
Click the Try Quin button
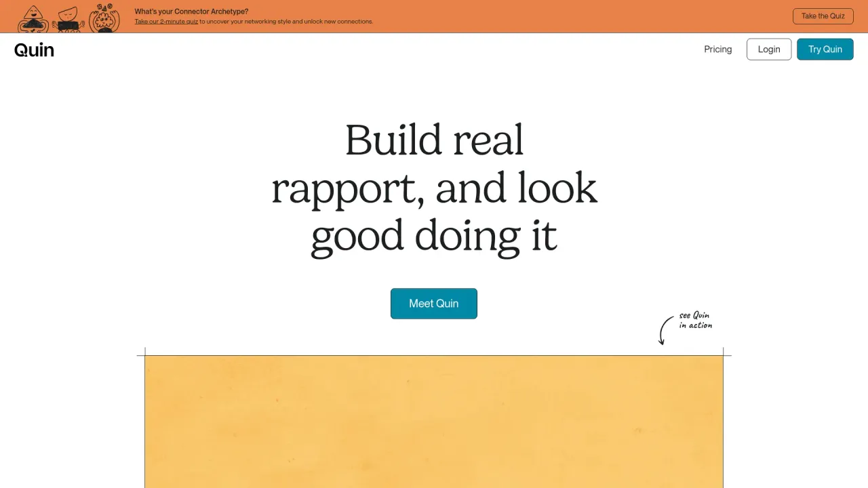coord(825,49)
